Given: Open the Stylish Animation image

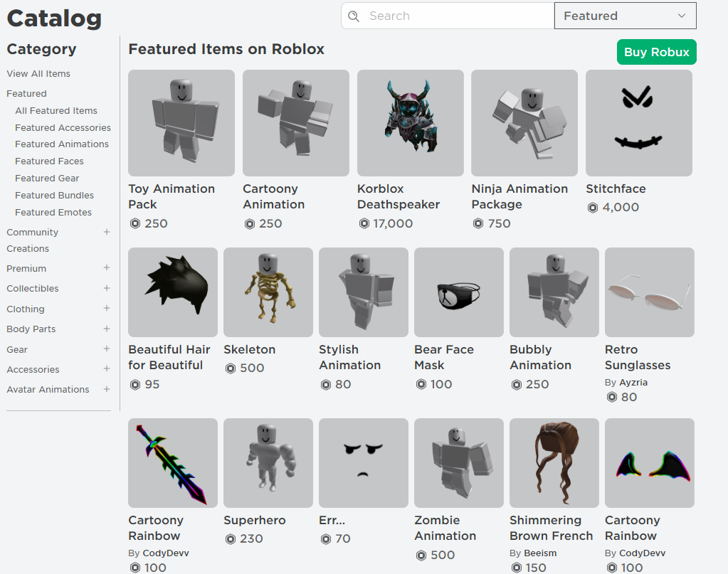Looking at the screenshot, I should [x=364, y=292].
